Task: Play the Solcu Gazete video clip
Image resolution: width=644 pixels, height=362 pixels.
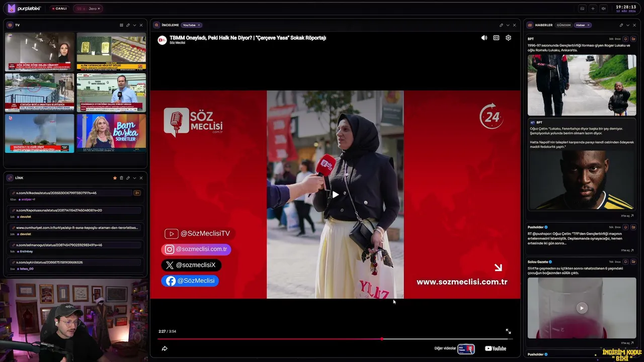Action: coord(582,308)
